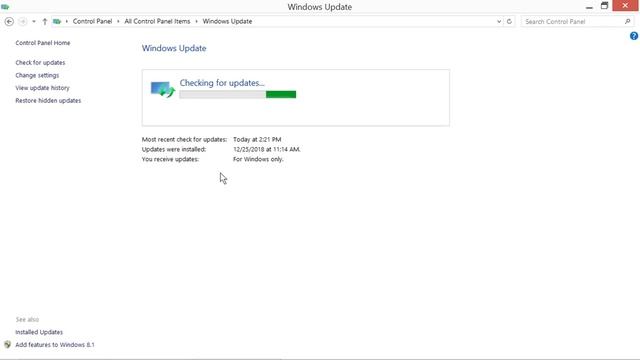This screenshot has height=360, width=640.
Task: Click Add features to Windows 8.1
Action: (x=55, y=345)
